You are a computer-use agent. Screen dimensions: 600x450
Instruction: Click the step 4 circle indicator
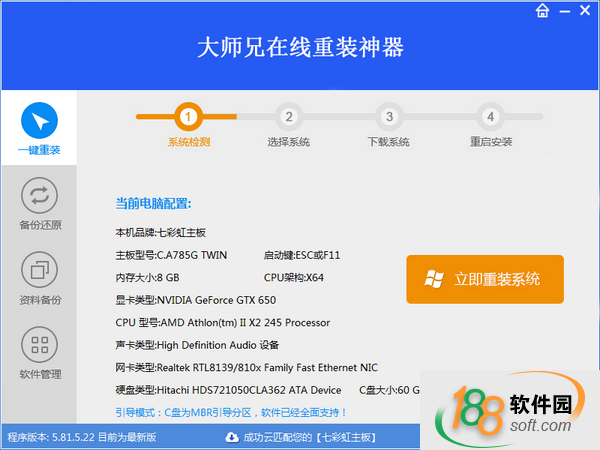(490, 116)
